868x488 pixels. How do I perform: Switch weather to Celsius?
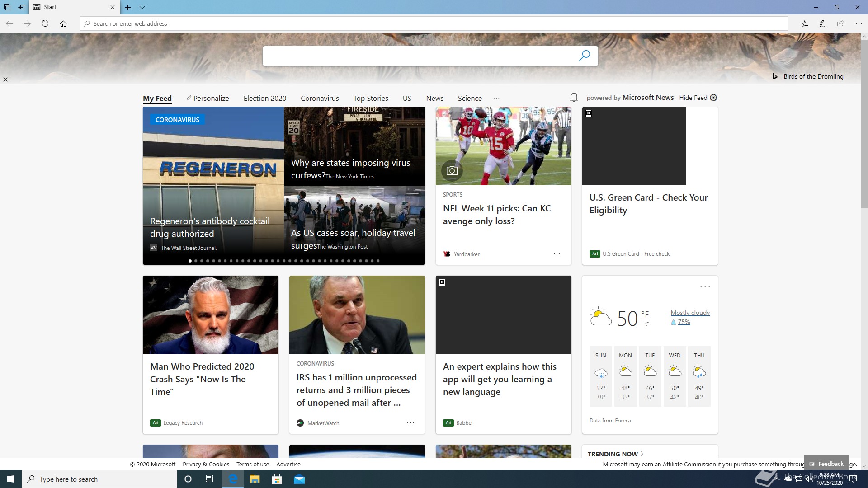646,324
